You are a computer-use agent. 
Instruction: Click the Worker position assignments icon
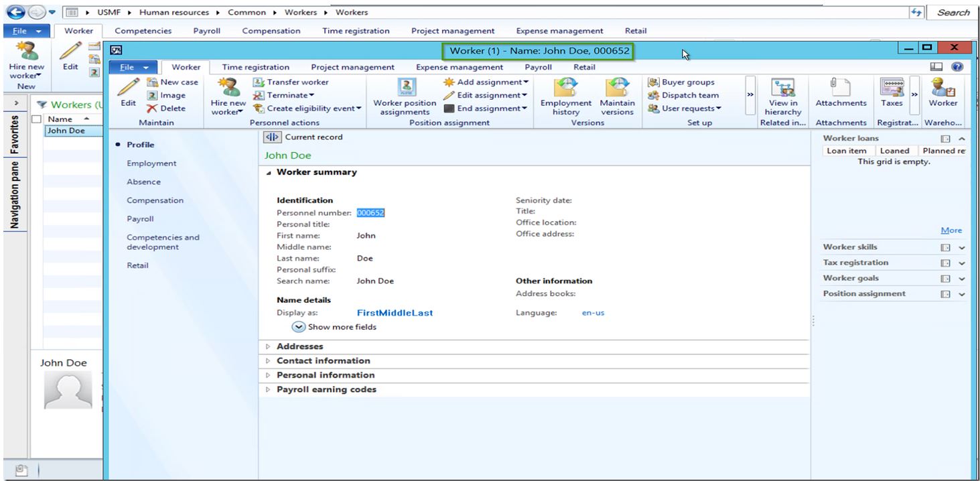click(x=405, y=87)
